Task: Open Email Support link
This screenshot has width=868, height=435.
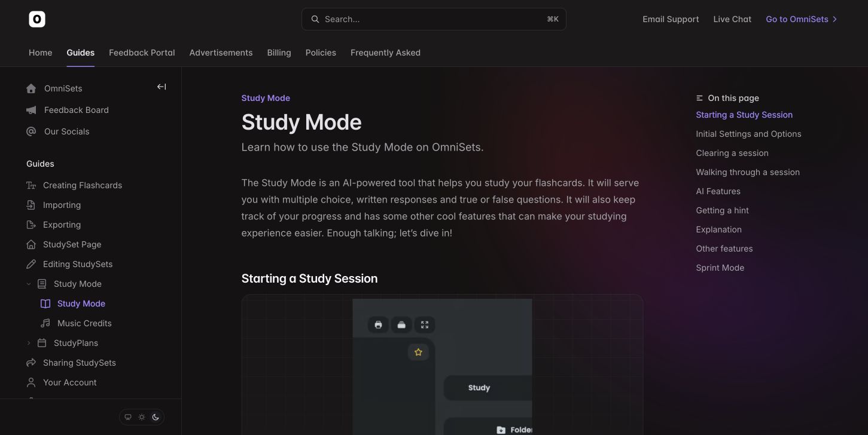Action: pos(671,19)
